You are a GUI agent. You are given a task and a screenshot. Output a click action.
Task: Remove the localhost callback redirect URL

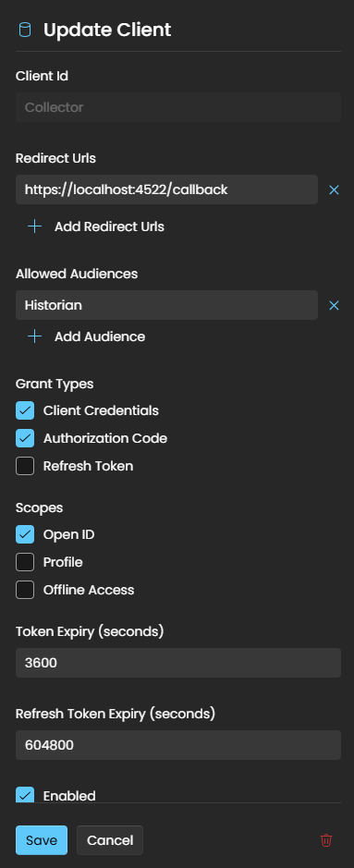(334, 189)
